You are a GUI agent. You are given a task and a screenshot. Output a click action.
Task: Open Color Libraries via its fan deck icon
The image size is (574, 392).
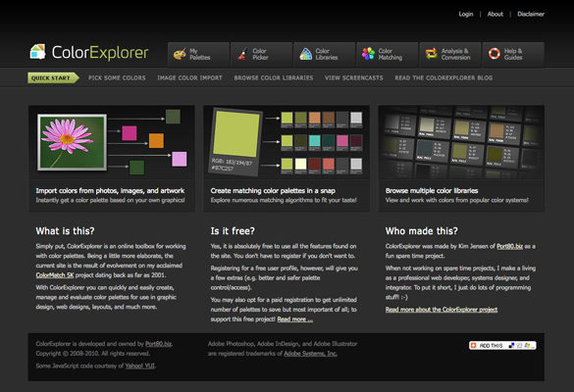pyautogui.click(x=305, y=55)
